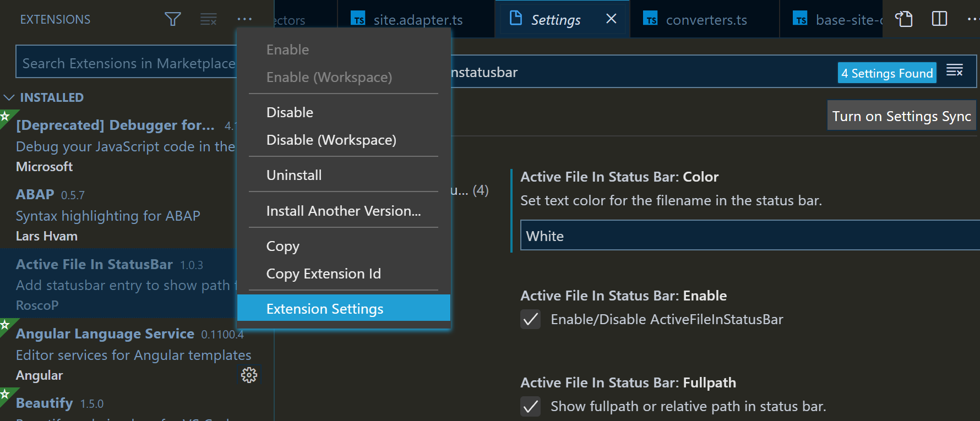Switch to the converters.ts tab

(x=705, y=20)
